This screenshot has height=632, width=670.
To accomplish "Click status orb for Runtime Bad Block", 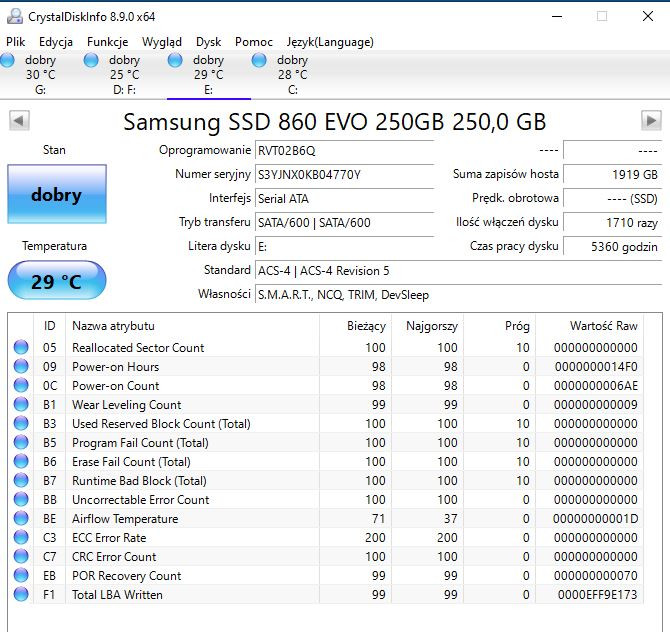I will pyautogui.click(x=21, y=480).
